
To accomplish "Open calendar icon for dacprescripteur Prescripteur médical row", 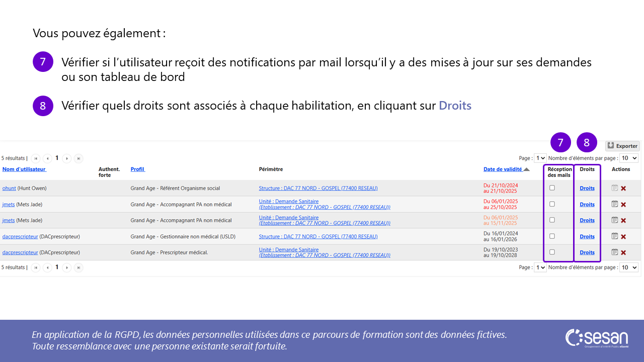I will point(614,252).
